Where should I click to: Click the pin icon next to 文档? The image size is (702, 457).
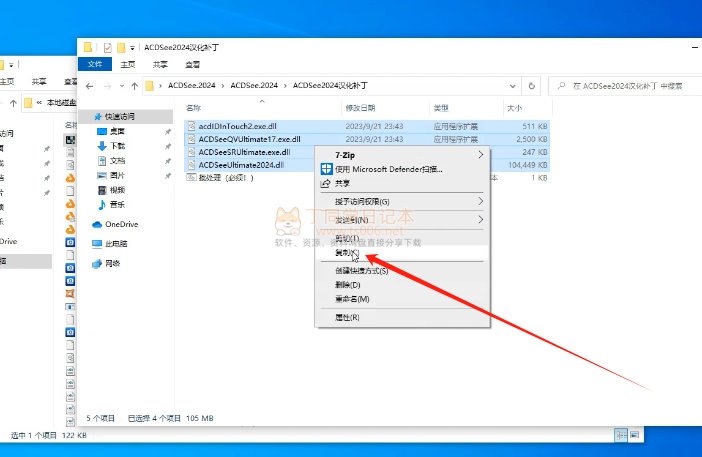[168, 161]
